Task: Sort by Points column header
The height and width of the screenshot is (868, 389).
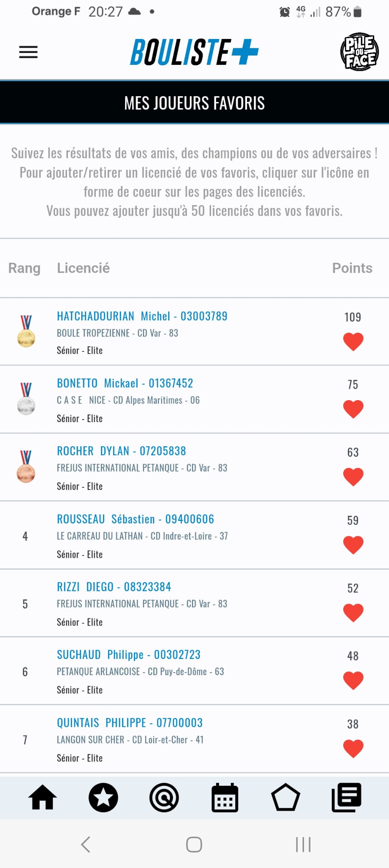Action: 352,268
